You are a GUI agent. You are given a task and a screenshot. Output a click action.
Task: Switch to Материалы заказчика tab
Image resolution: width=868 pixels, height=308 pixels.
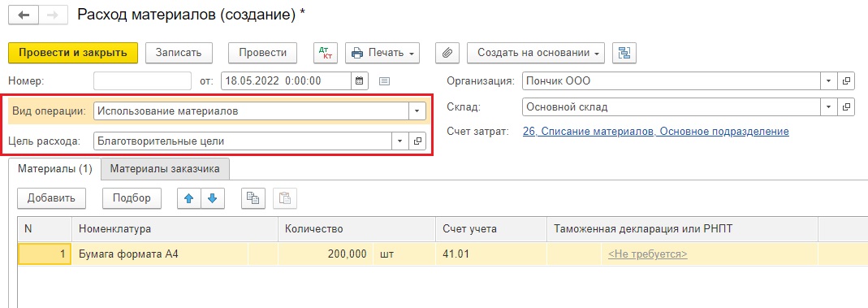165,169
